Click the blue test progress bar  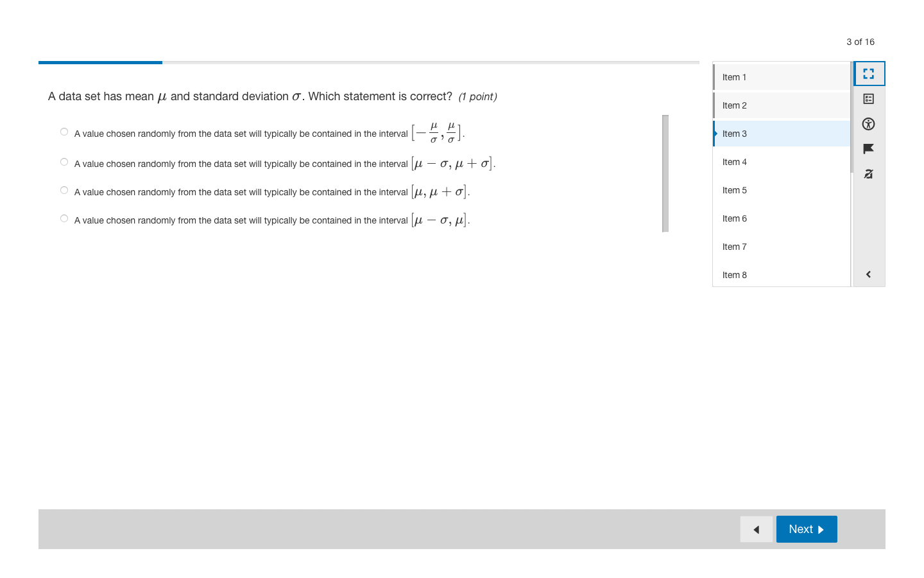click(100, 62)
